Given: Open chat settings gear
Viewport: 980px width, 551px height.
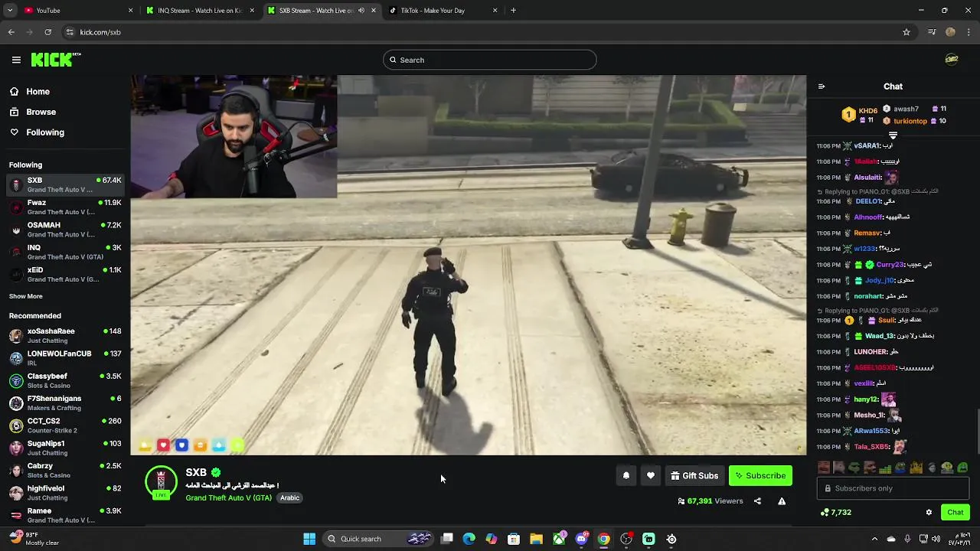Looking at the screenshot, I should (929, 512).
